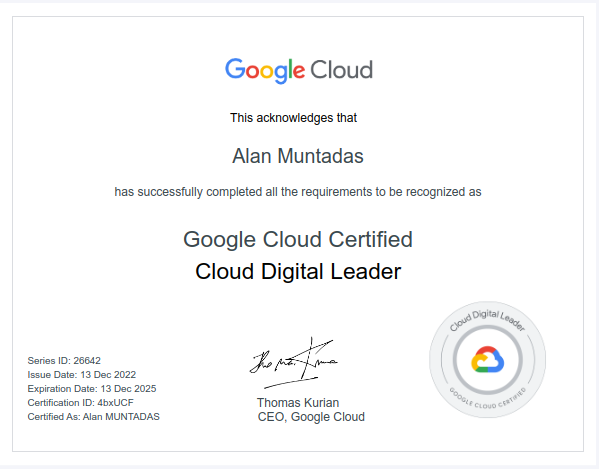The image size is (599, 469).
Task: Select the text 'This acknowledges that'
Action: coord(293,118)
